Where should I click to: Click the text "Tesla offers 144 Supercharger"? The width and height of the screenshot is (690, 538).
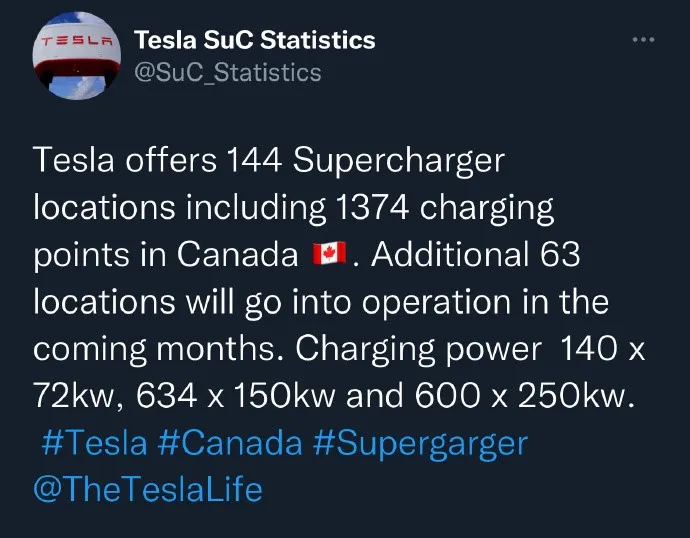(269, 161)
